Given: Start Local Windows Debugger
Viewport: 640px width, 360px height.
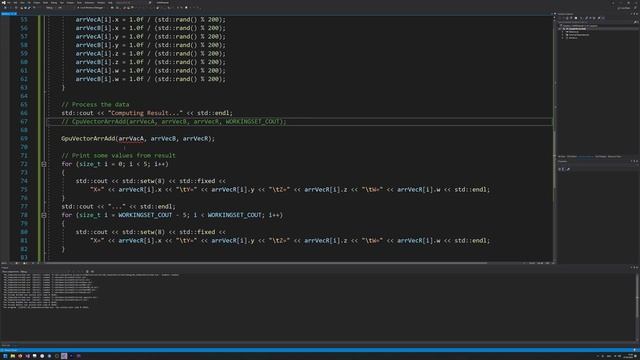Looking at the screenshot, I should pos(90,7).
